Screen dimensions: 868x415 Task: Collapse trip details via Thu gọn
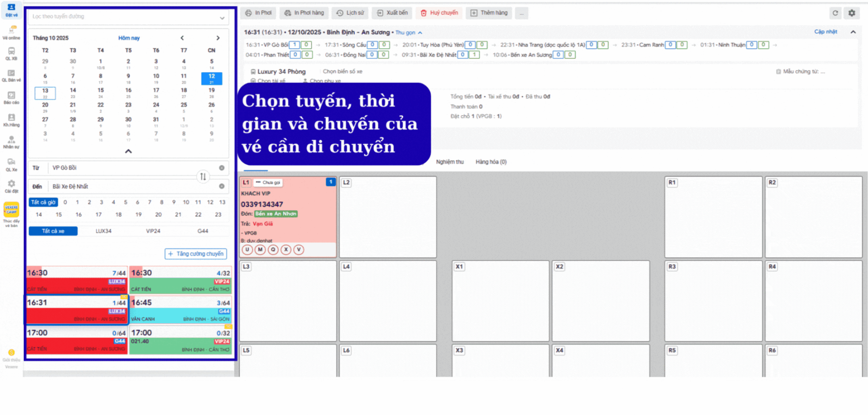408,33
